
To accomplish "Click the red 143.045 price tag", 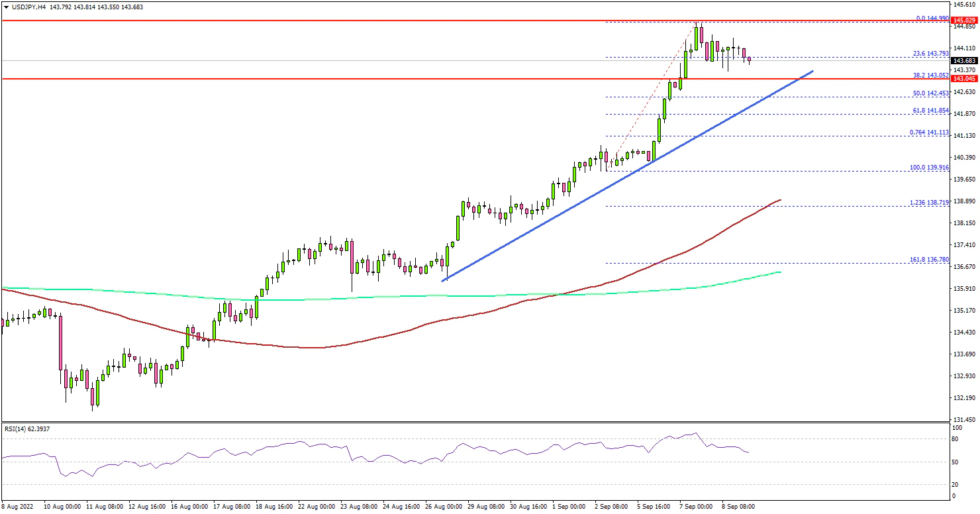I will tap(964, 79).
